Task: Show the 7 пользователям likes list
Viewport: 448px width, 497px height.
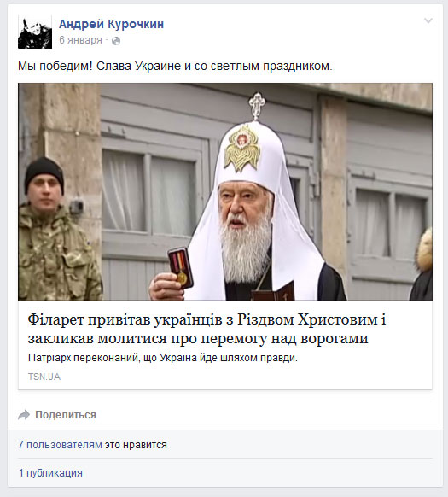Action: [x=60, y=445]
